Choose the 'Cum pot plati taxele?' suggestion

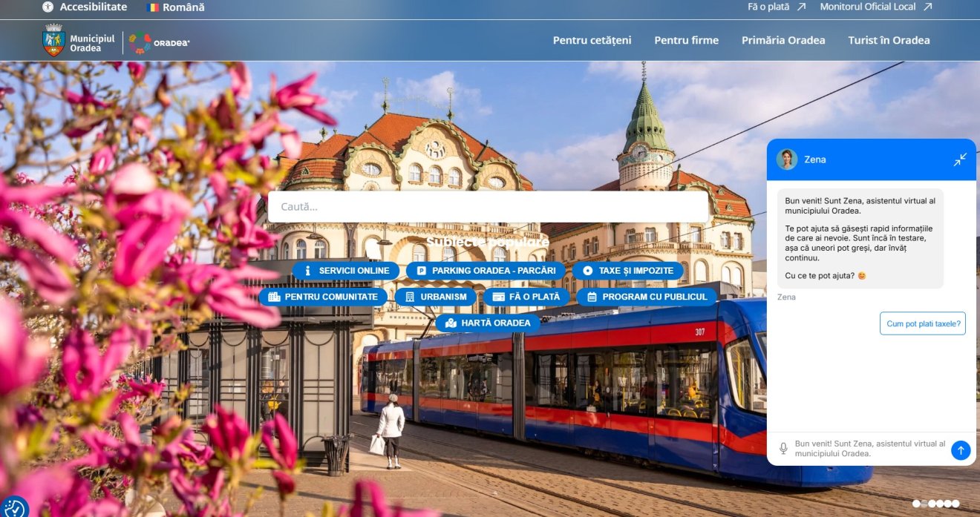point(923,323)
